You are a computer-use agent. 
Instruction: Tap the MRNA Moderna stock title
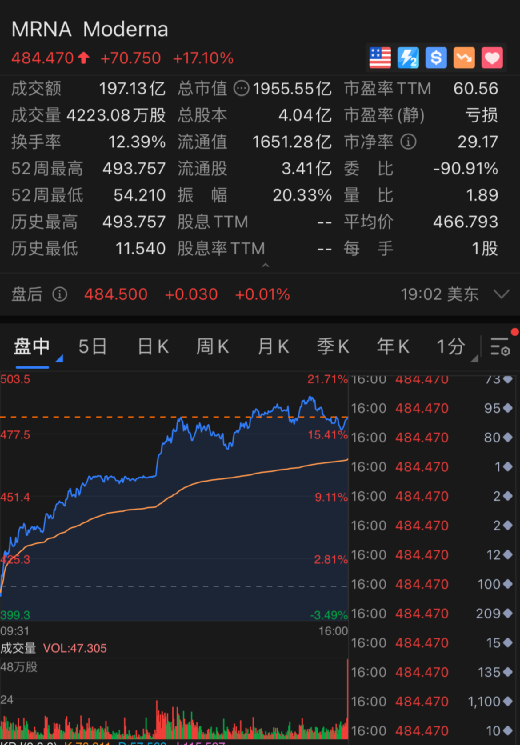90,29
